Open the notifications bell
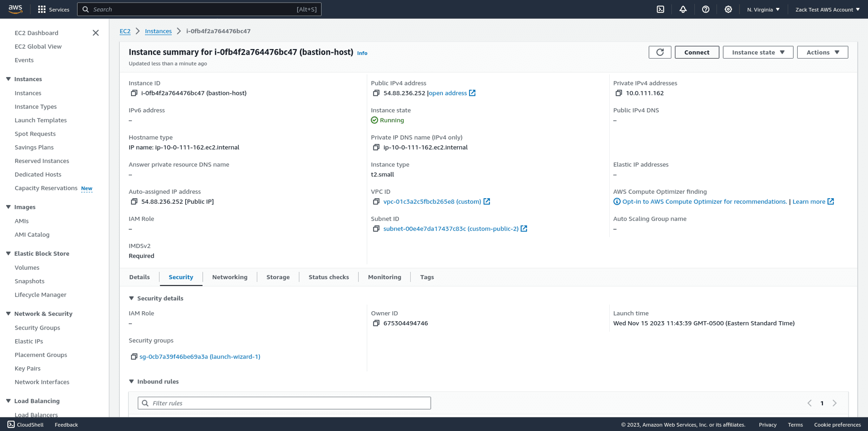 tap(683, 9)
